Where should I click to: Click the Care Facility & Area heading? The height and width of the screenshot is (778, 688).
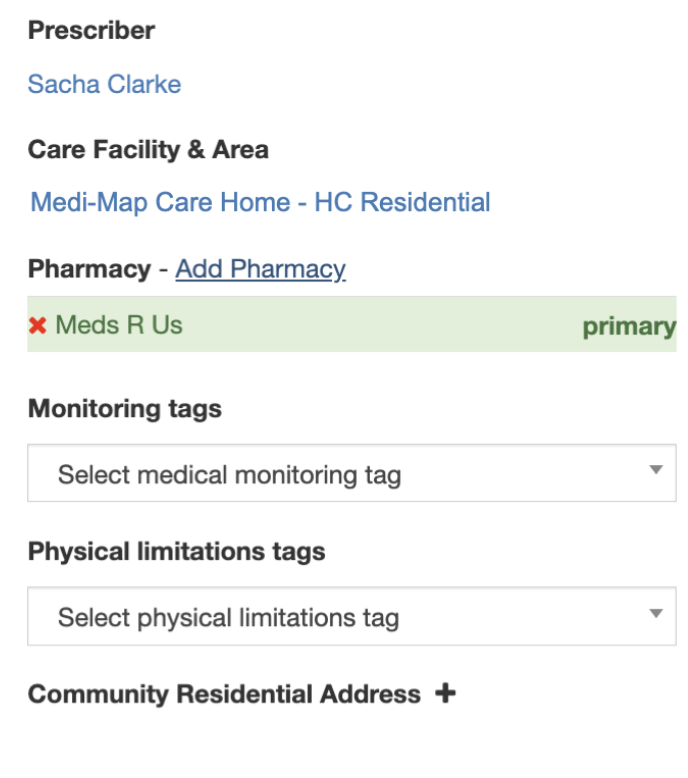[148, 150]
